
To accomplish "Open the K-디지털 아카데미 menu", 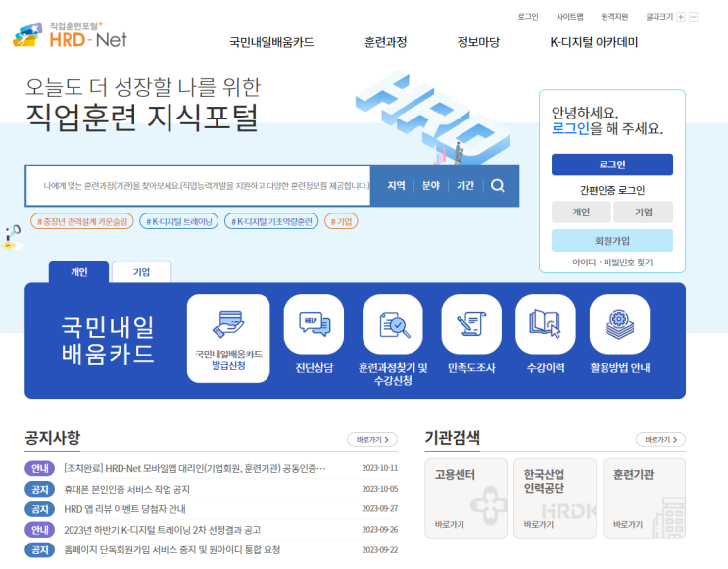I will coord(594,42).
